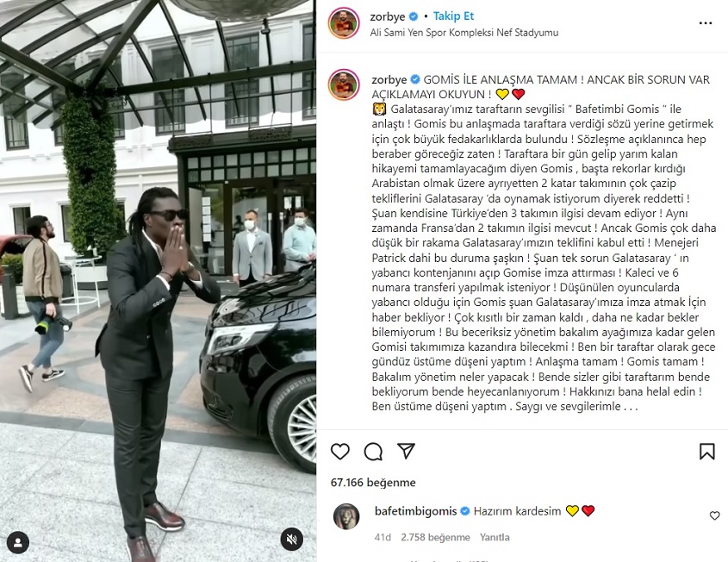Unmute the video with speaker icon
Image resolution: width=728 pixels, height=562 pixels.
[291, 540]
